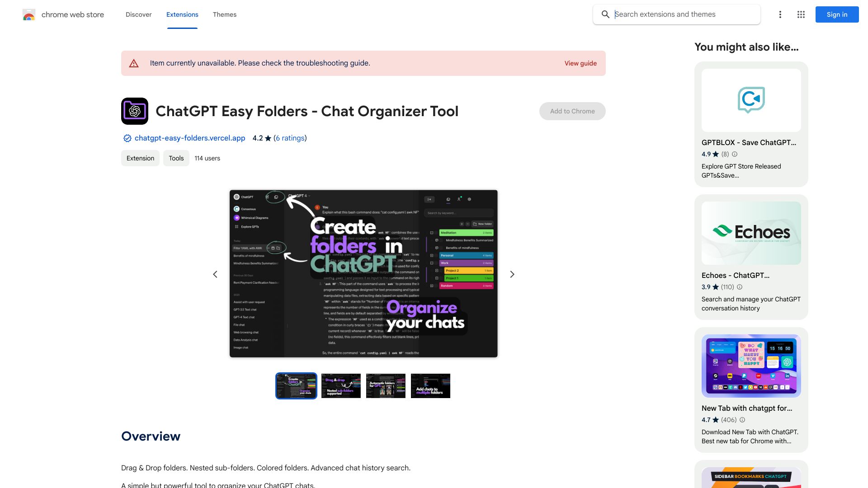Click the chatgpt-easy-folders.vercel.app website link

[190, 138]
